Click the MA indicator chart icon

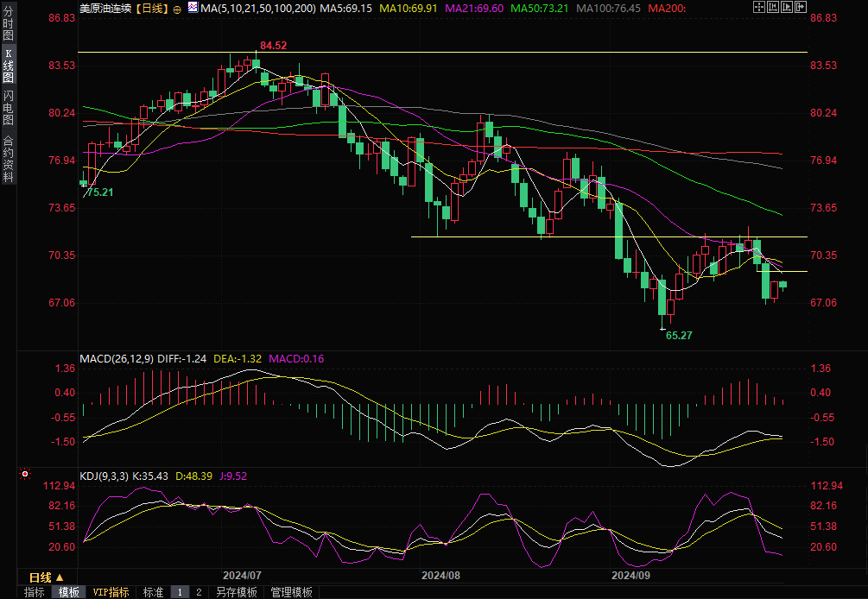click(x=192, y=9)
